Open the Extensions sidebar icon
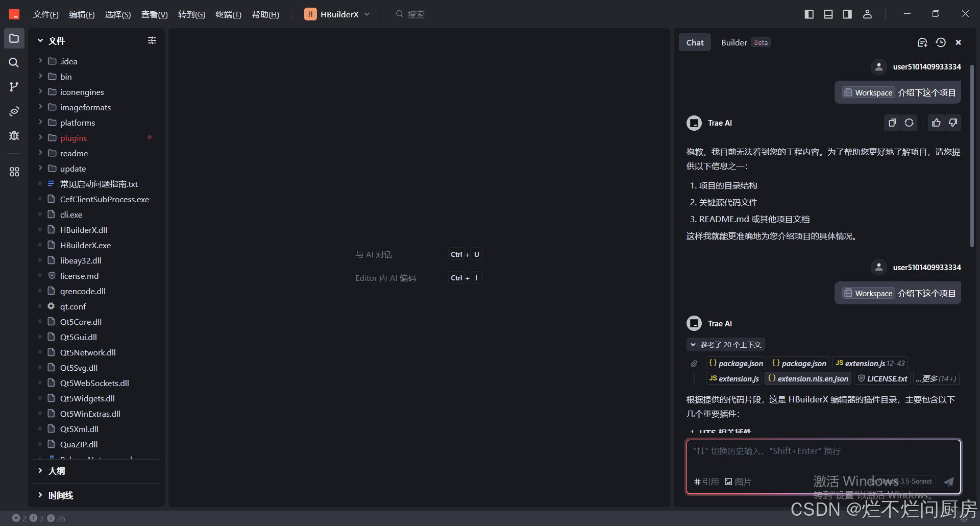 click(14, 172)
